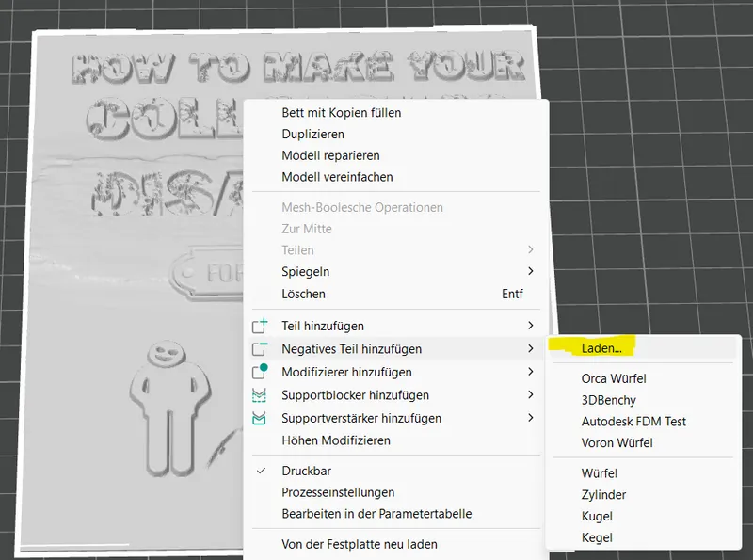This screenshot has height=560, width=753.
Task: Select '3DBenchy' from the submenu
Action: (608, 400)
